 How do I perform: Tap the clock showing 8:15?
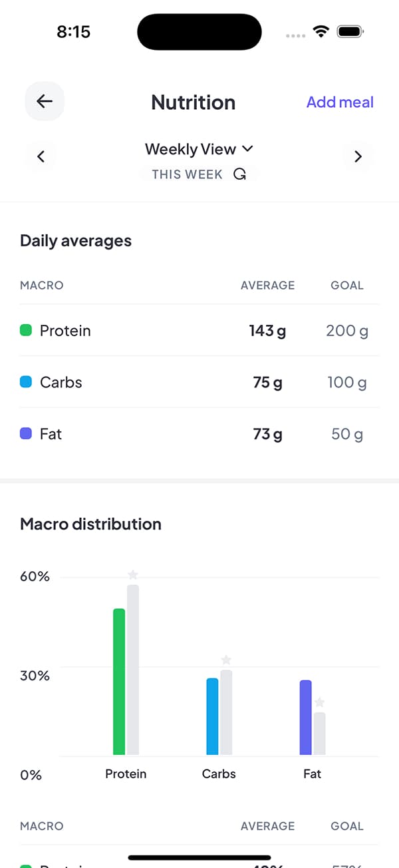(x=74, y=31)
